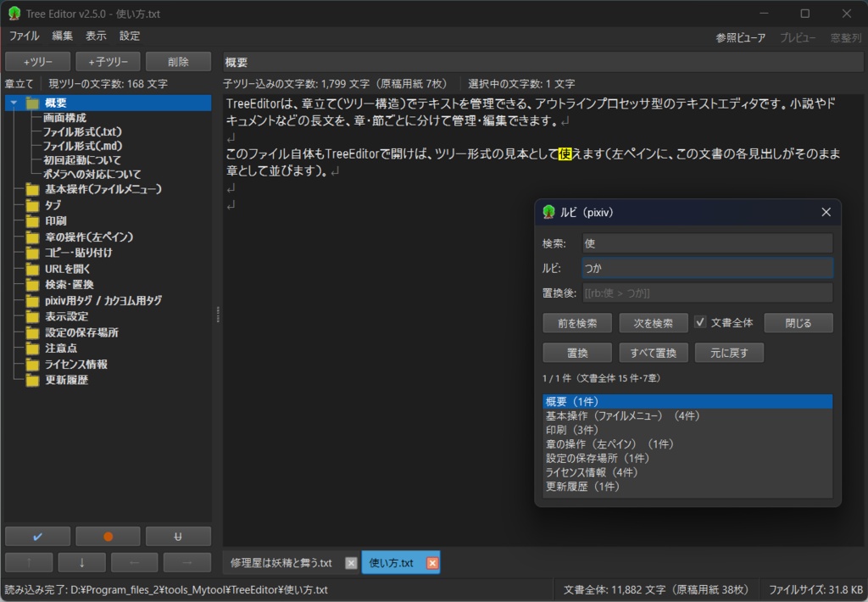Select ファイル形式(.md) tree item
The image size is (868, 602).
coord(82,146)
